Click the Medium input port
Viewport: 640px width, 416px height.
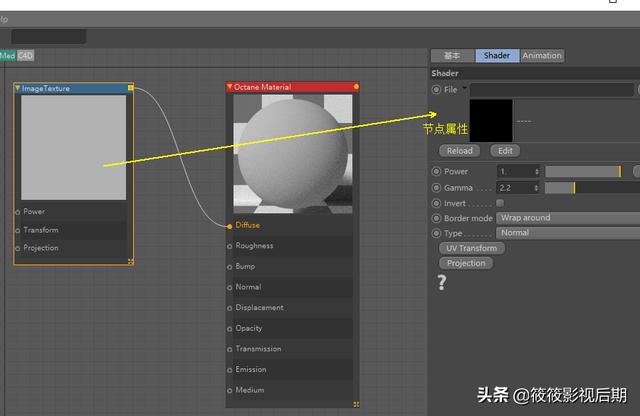pos(230,391)
